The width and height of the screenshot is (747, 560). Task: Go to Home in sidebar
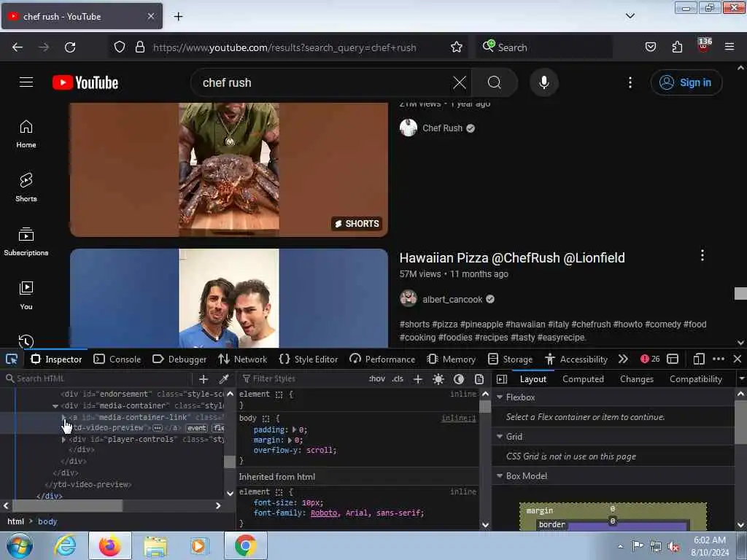(26, 134)
